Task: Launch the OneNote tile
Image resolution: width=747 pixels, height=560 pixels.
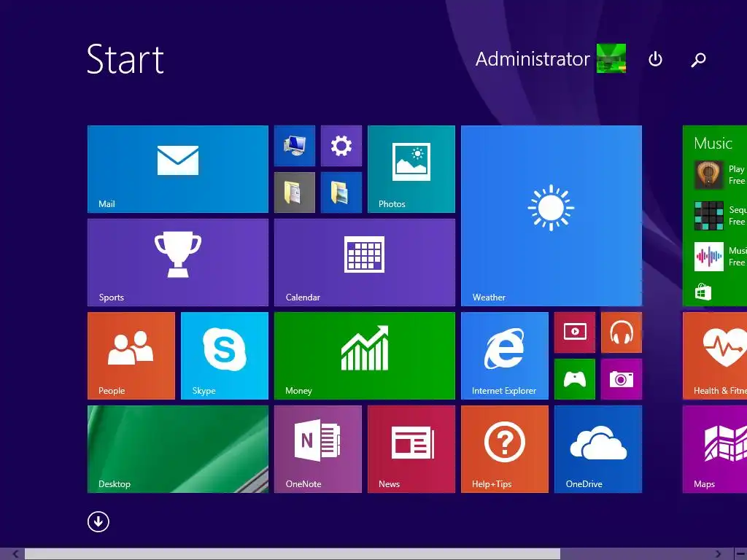Action: click(318, 449)
